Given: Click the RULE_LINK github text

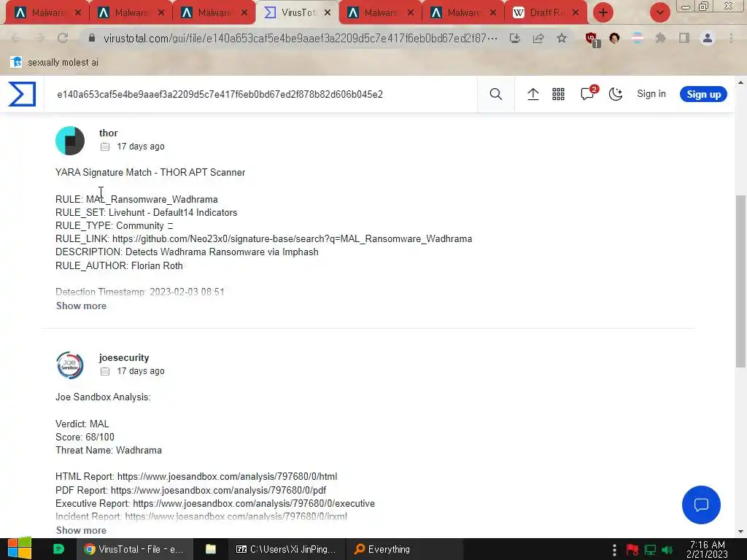Looking at the screenshot, I should click(263, 238).
